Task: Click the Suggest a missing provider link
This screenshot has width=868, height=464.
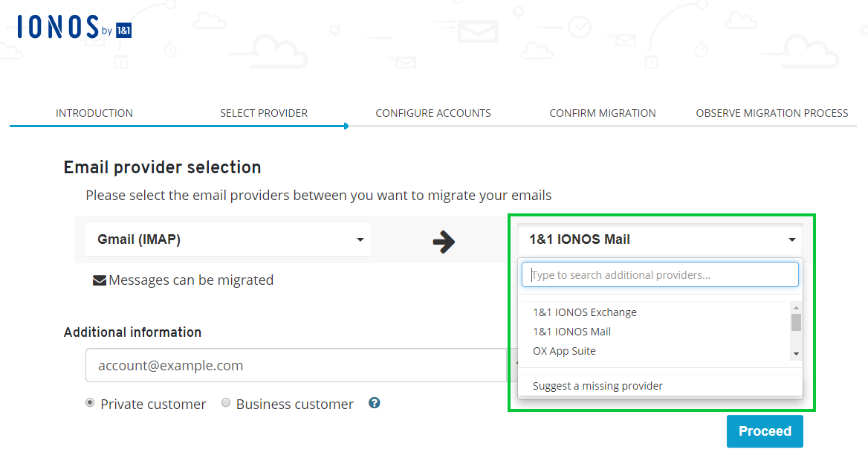Action: 597,386
